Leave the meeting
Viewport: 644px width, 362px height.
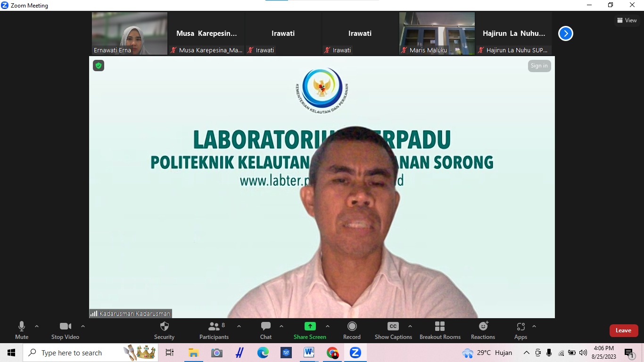coord(623,330)
